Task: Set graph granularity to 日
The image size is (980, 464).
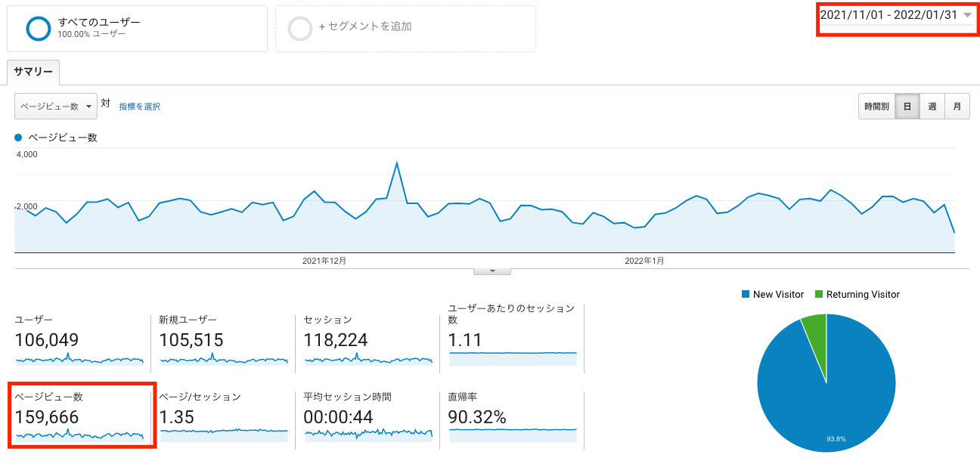Action: tap(907, 107)
